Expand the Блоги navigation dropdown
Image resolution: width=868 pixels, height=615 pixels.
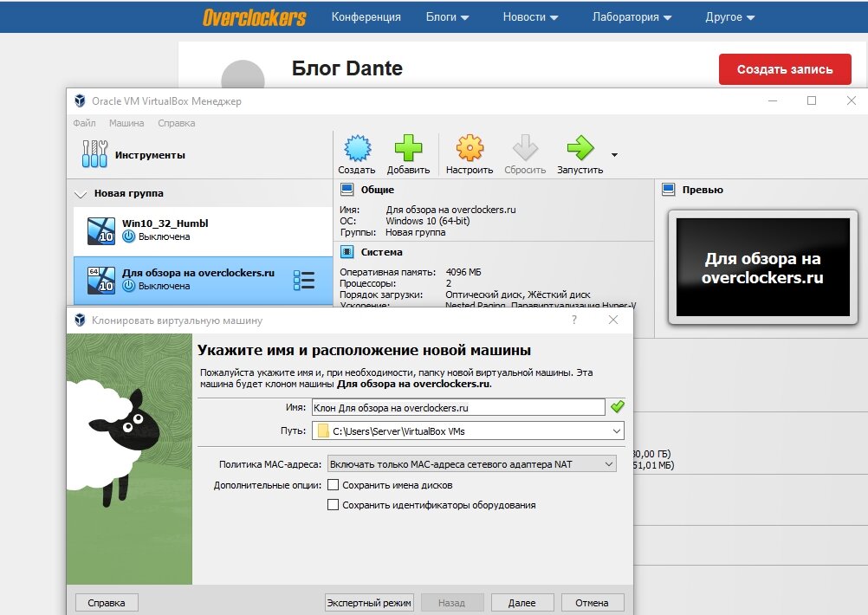(447, 17)
